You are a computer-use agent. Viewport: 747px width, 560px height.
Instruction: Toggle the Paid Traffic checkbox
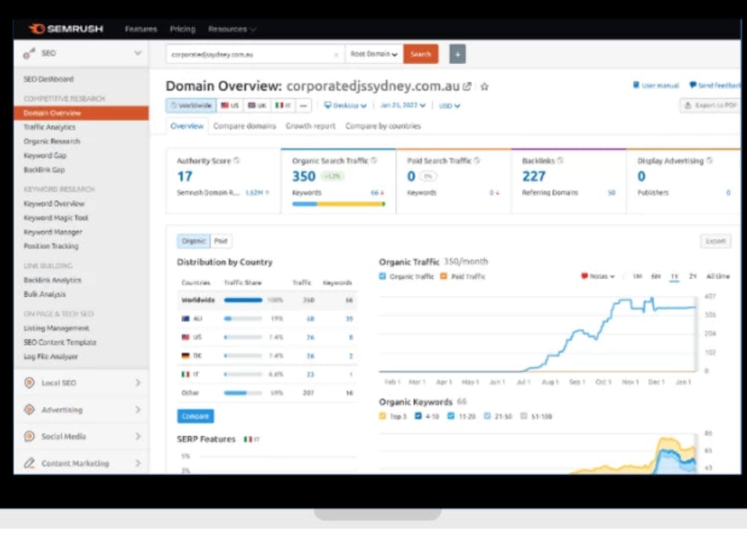[444, 276]
